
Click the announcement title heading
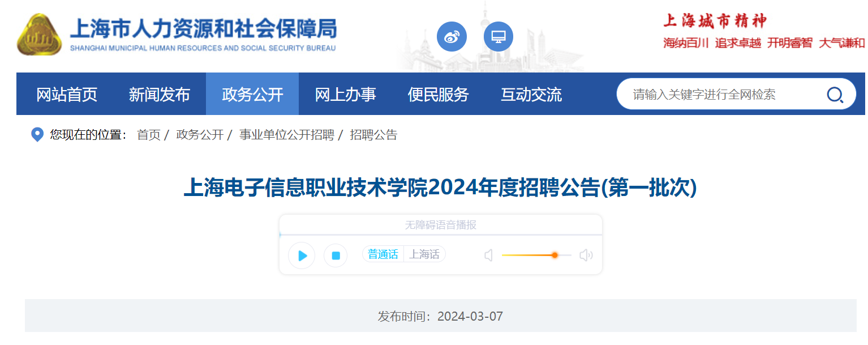point(440,188)
